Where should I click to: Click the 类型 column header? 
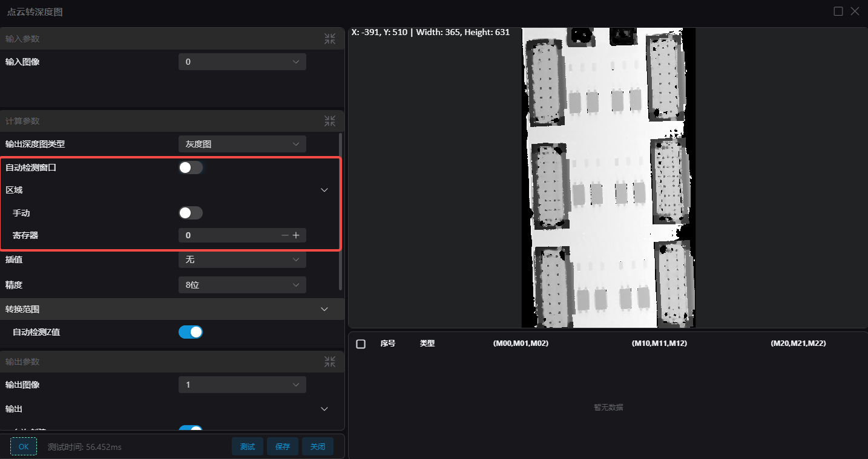427,343
